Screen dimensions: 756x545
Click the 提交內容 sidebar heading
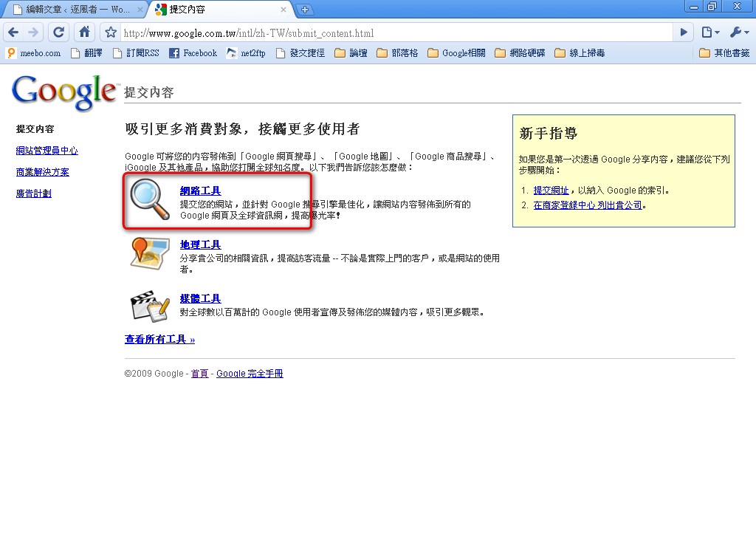pos(35,128)
